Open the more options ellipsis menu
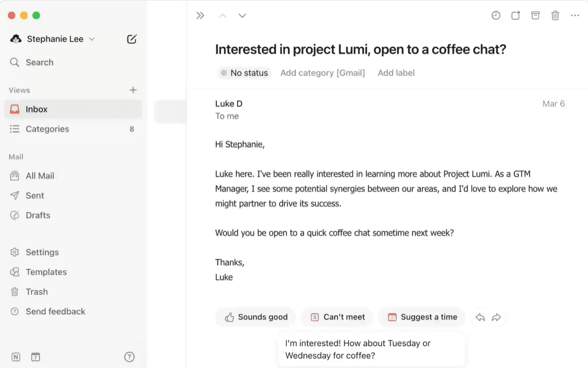Viewport: 588px width, 368px height. coord(575,15)
